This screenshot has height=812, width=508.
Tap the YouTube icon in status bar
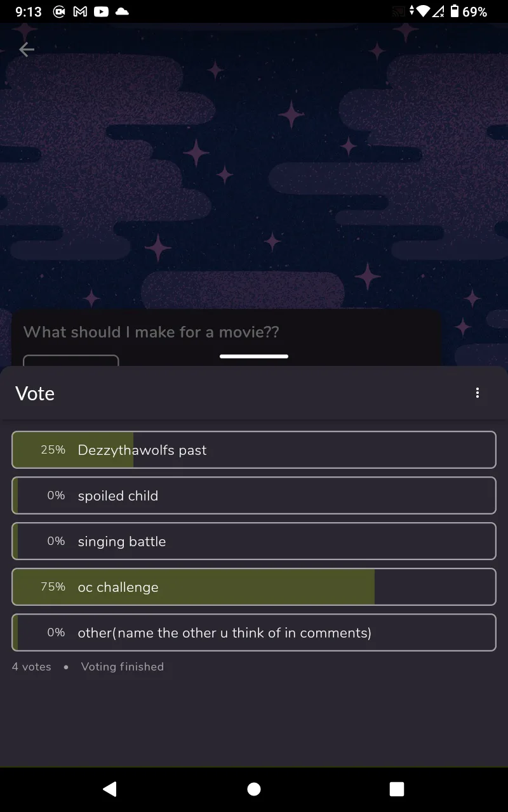(101, 11)
